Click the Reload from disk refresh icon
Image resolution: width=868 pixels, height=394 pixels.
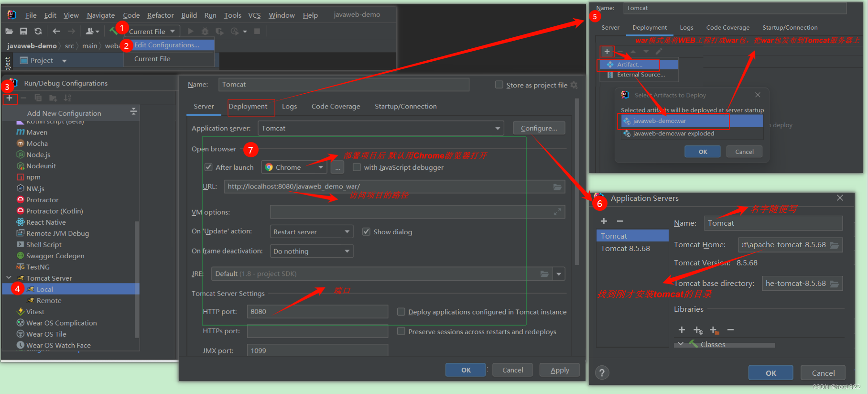coord(38,31)
